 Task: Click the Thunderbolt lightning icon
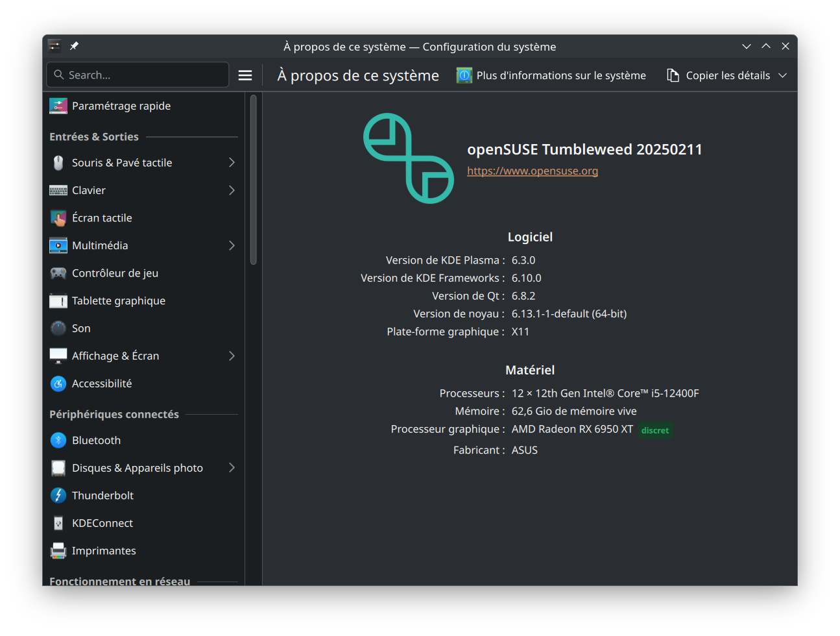click(58, 495)
